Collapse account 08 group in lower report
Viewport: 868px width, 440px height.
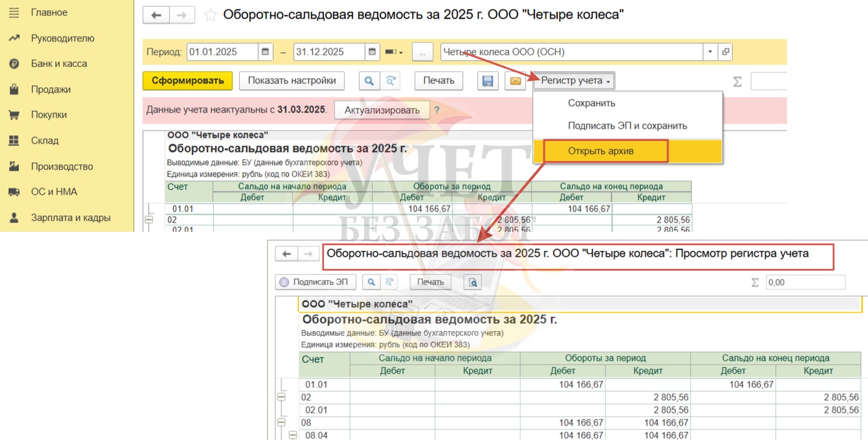click(281, 423)
